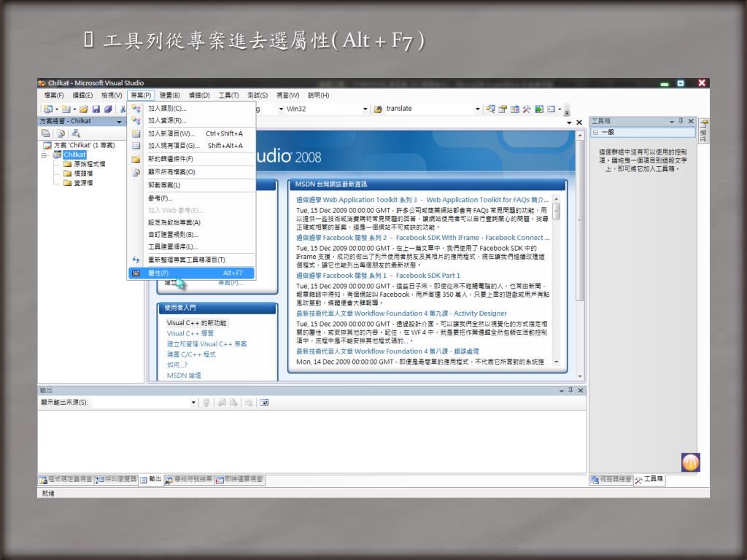Open Object Browser toolbar icon
This screenshot has width=747, height=560.
[514, 109]
